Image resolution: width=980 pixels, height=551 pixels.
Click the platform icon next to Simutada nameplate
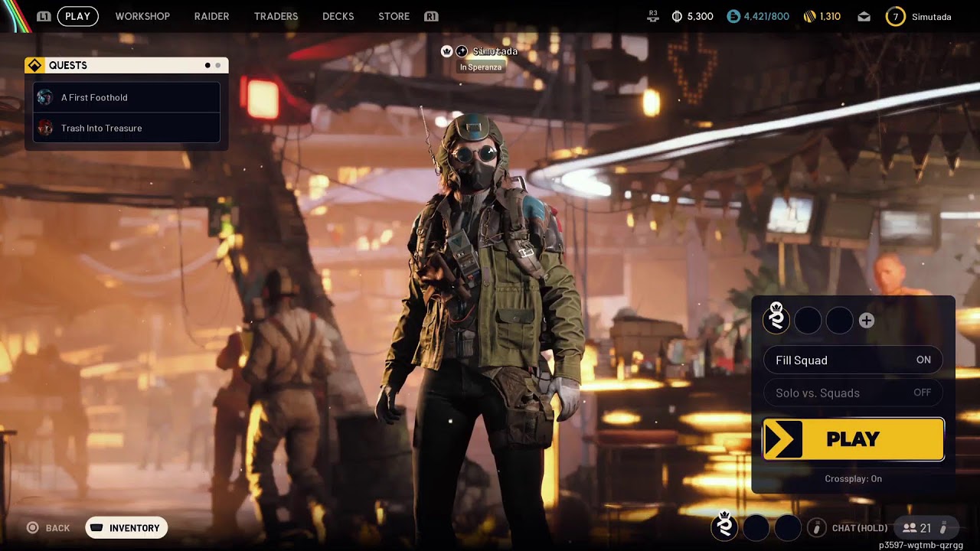click(x=462, y=51)
